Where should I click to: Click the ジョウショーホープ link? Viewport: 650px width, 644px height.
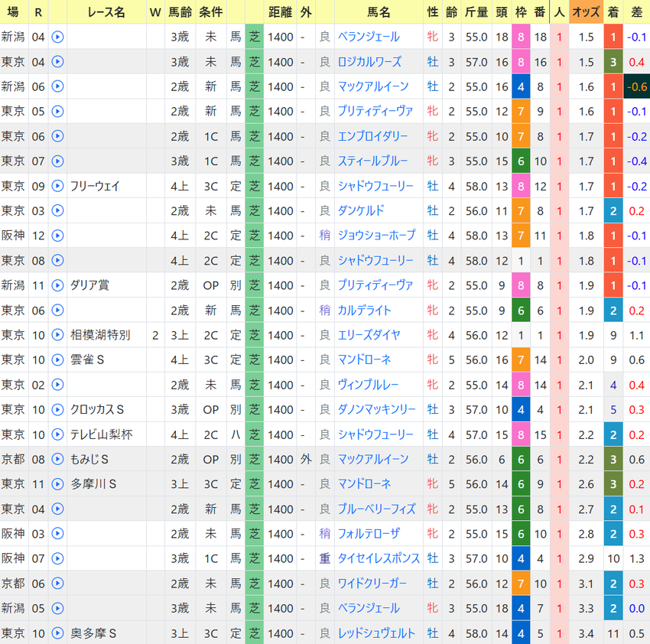376,236
